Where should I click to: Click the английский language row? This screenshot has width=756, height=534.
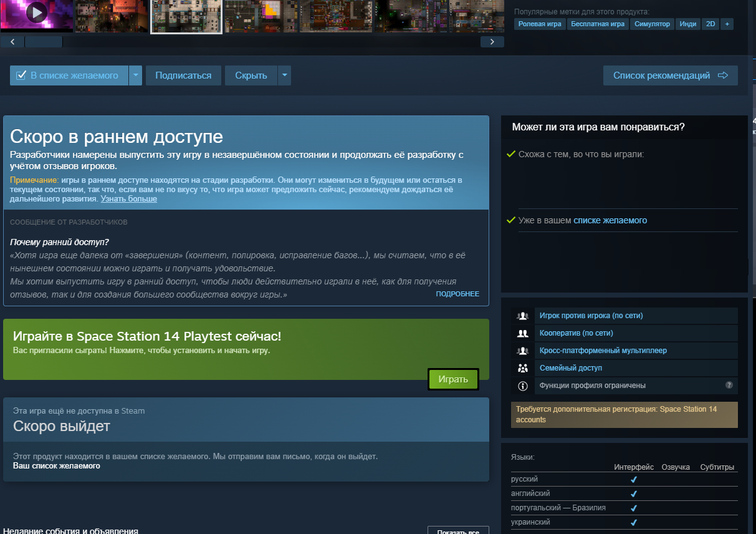point(624,493)
